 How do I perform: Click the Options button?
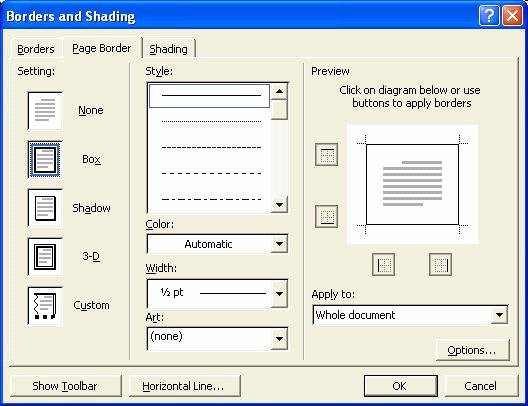click(x=472, y=350)
